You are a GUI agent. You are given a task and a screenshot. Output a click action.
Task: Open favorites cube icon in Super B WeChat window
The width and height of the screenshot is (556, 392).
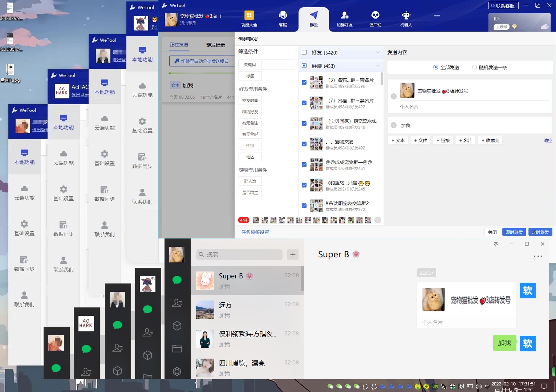(x=177, y=326)
